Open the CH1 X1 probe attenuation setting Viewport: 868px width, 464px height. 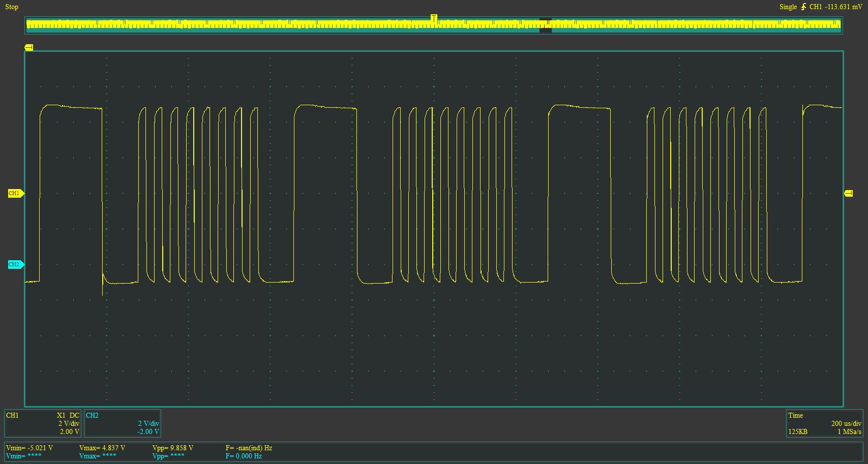pos(62,415)
